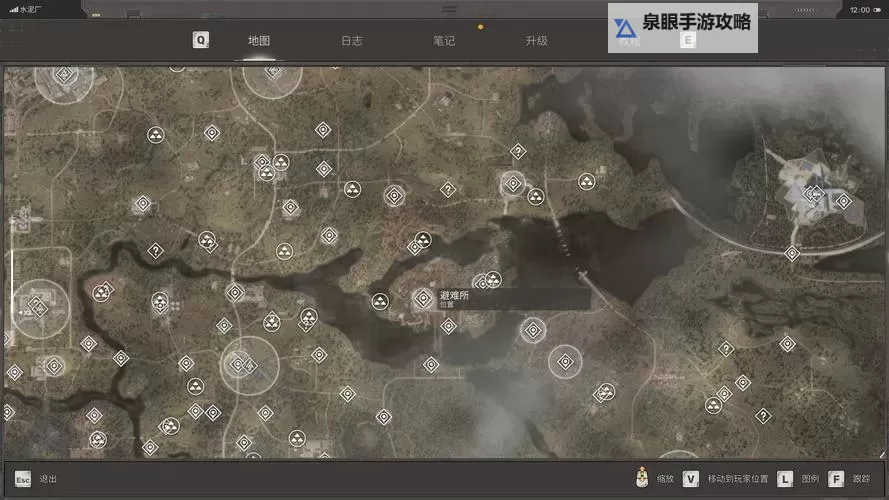889x500 pixels.
Task: Click the 水泥厂 signal indicator
Action: point(25,10)
